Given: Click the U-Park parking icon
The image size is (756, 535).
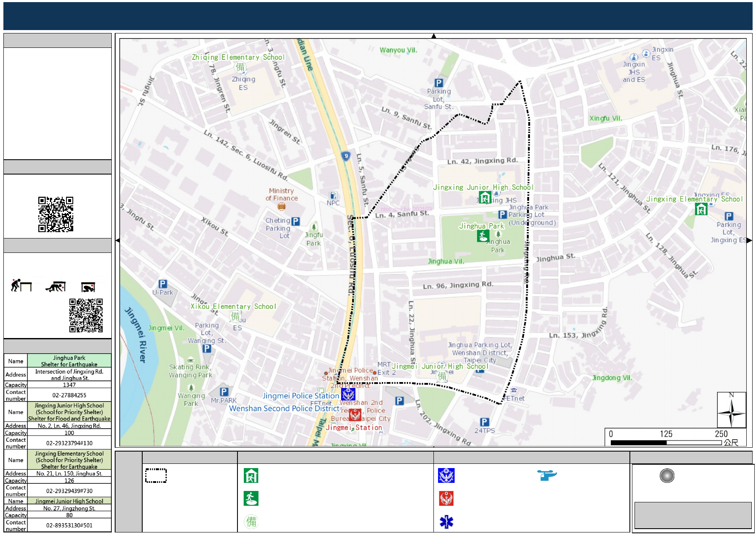Looking at the screenshot, I should [x=163, y=284].
